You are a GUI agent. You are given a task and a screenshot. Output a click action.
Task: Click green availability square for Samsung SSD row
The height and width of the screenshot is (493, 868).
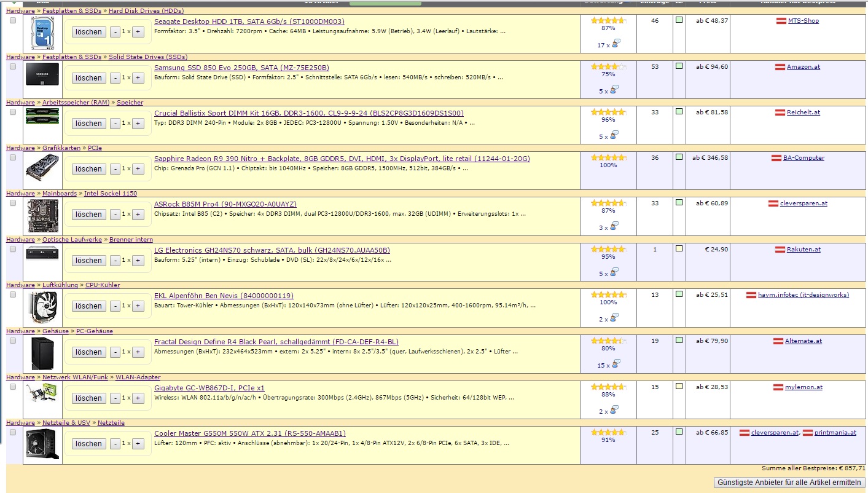click(679, 66)
